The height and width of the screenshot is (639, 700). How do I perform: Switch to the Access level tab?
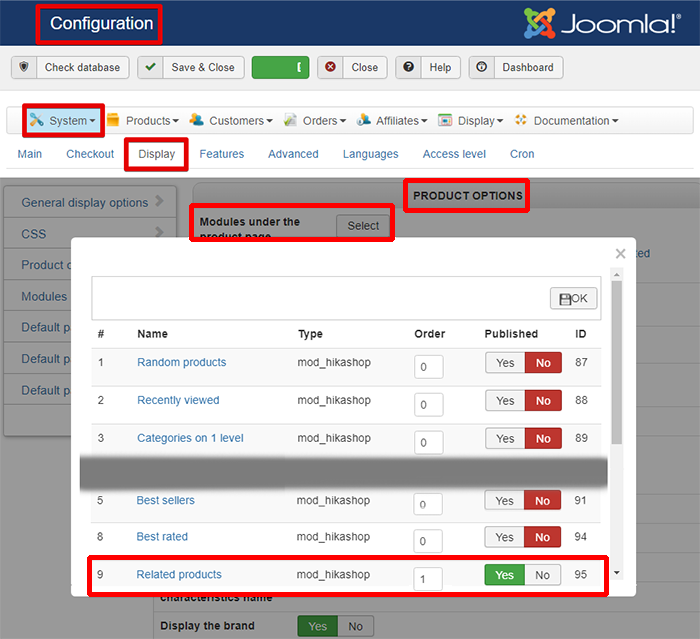click(x=454, y=154)
